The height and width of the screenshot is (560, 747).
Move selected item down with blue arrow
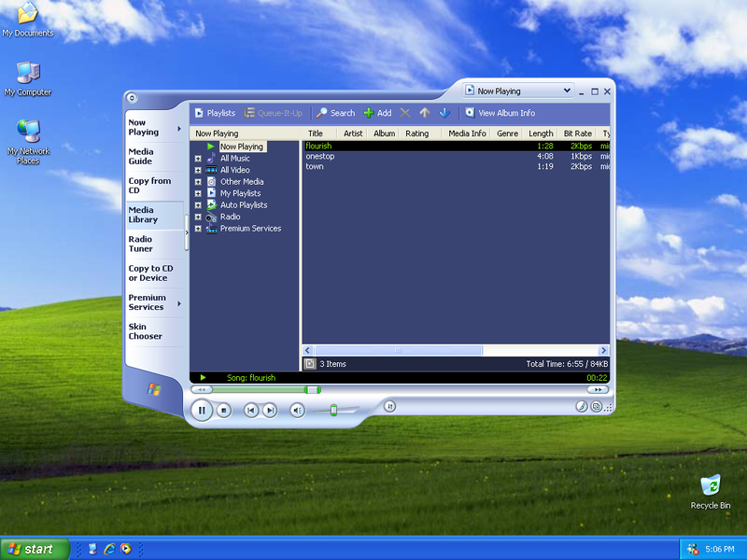coord(444,113)
